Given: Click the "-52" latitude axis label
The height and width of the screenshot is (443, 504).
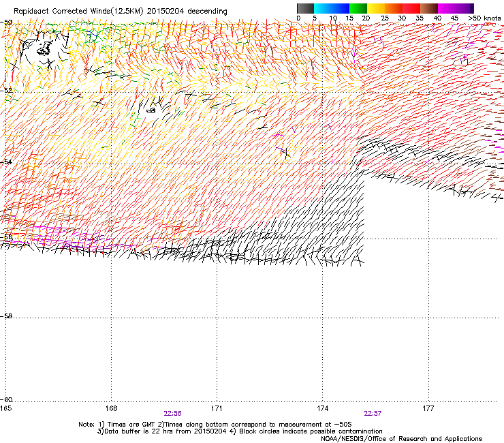Looking at the screenshot, I should point(6,91).
